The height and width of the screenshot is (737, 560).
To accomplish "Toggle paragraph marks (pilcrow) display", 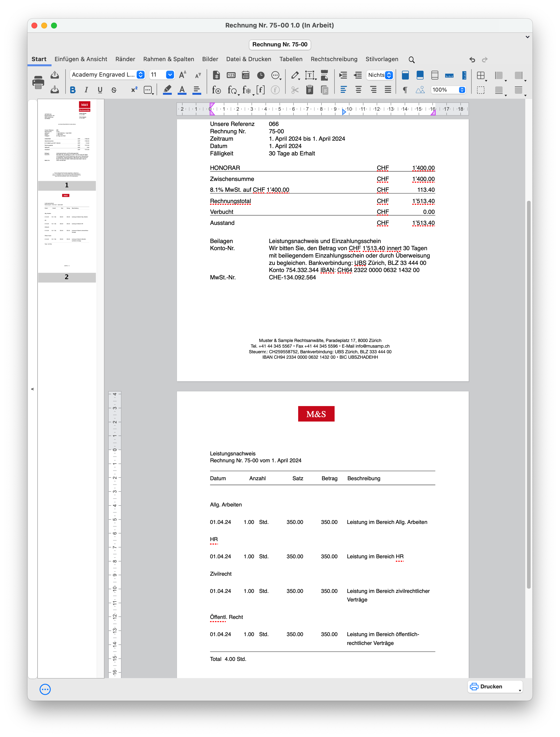I will pyautogui.click(x=405, y=90).
